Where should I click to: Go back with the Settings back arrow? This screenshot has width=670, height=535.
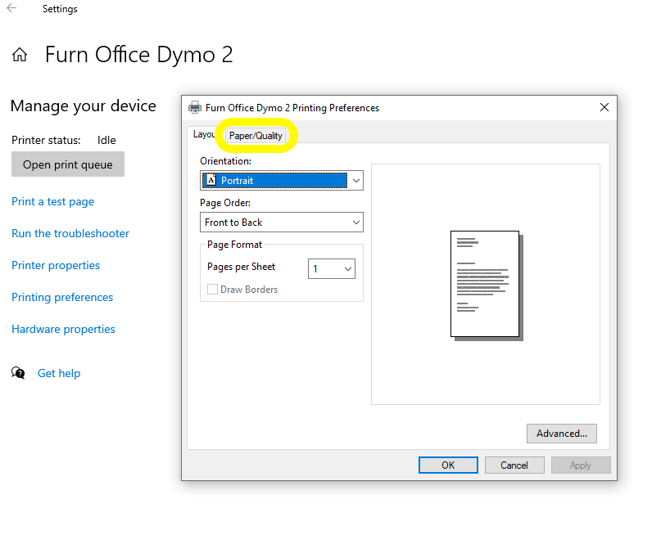pos(12,8)
